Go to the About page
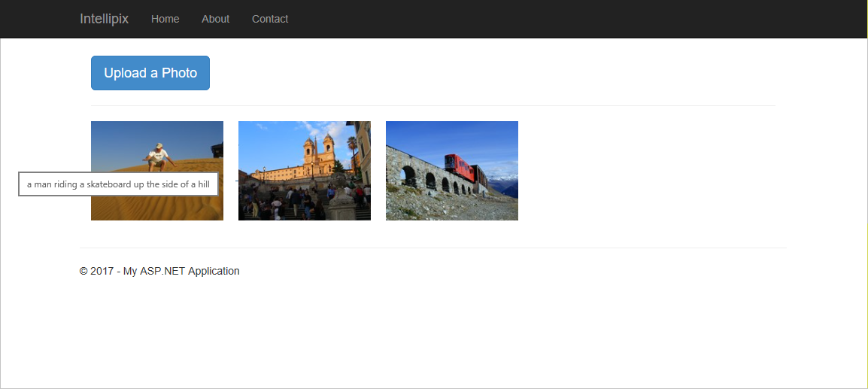868x389 pixels. click(x=215, y=19)
